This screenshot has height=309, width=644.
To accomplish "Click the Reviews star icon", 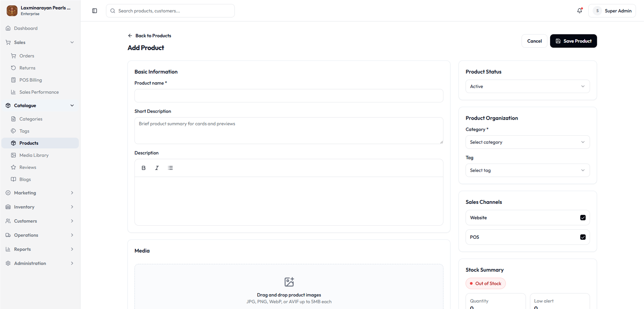I will 14,167.
